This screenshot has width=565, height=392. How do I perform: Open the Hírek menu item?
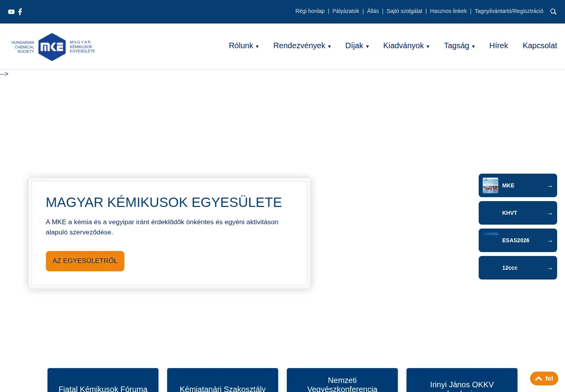click(x=499, y=46)
